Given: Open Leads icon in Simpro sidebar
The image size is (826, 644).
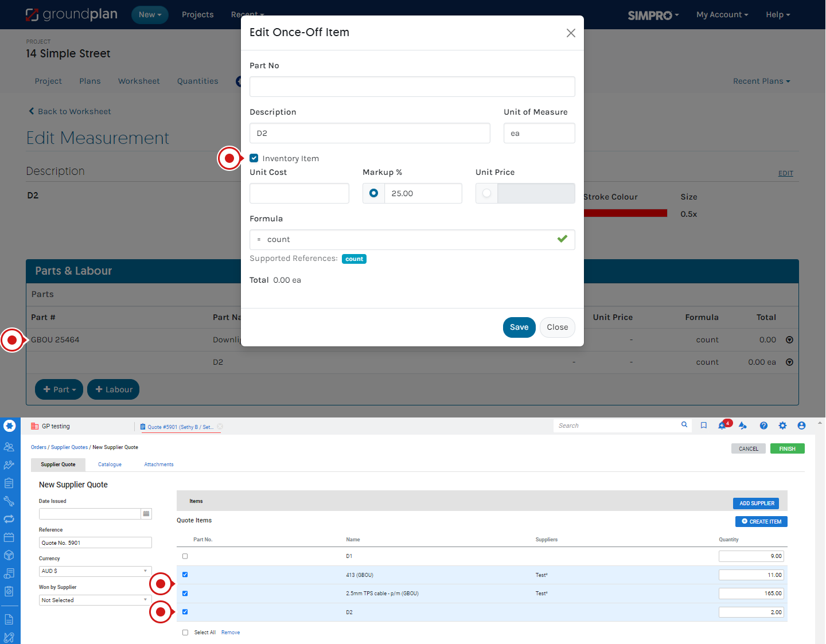Looking at the screenshot, I should click(9, 465).
